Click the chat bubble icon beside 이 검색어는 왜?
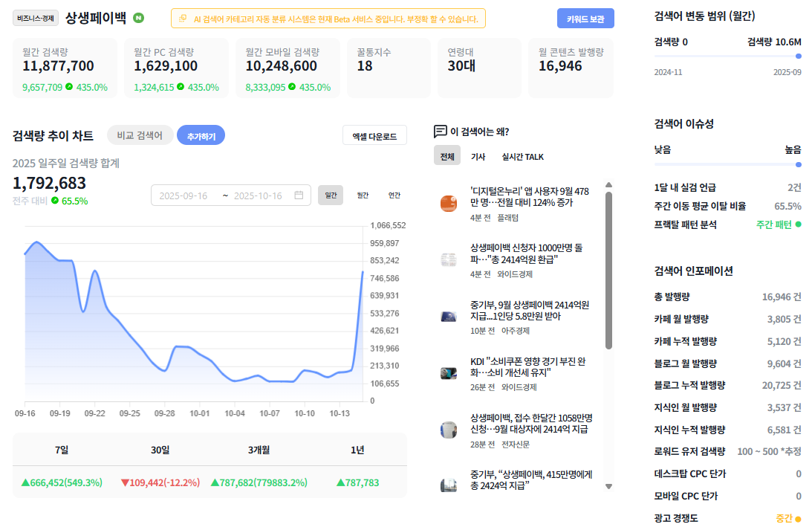Screen dimensions: 812x530 (x=441, y=131)
